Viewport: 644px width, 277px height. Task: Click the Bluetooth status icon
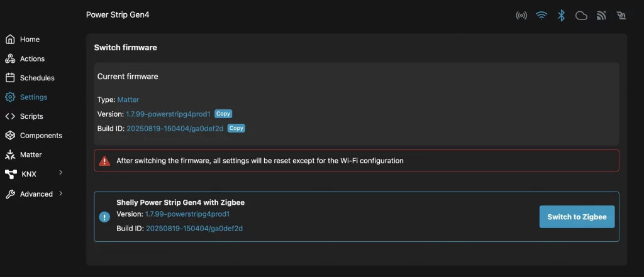click(x=562, y=16)
